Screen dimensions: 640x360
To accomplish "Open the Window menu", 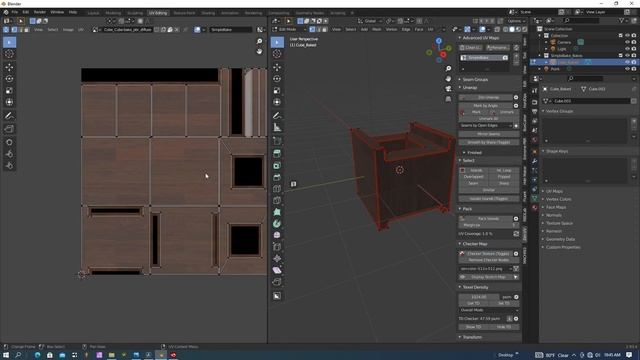I will tap(57, 12).
